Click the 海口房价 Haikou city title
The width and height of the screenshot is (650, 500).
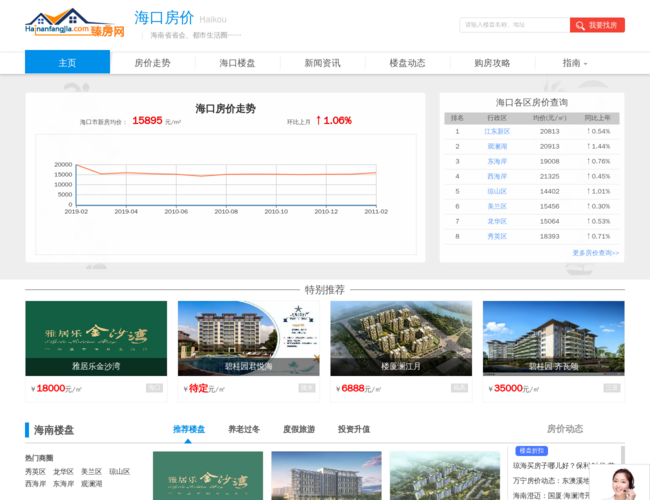(180, 18)
